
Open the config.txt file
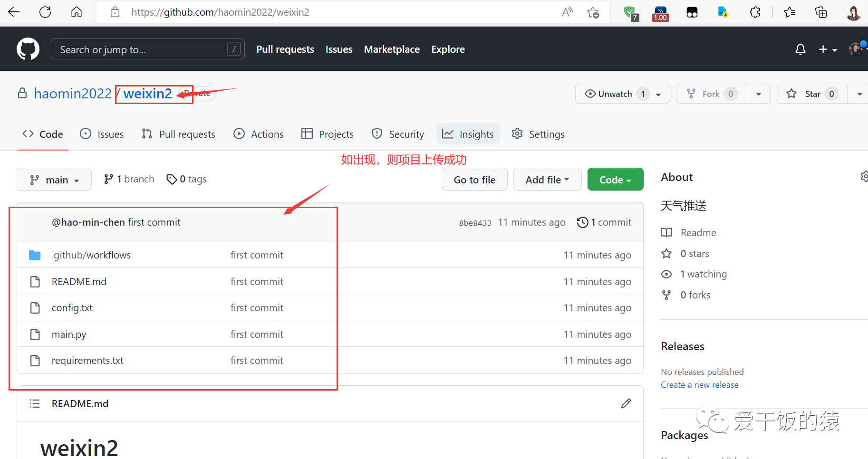point(72,308)
